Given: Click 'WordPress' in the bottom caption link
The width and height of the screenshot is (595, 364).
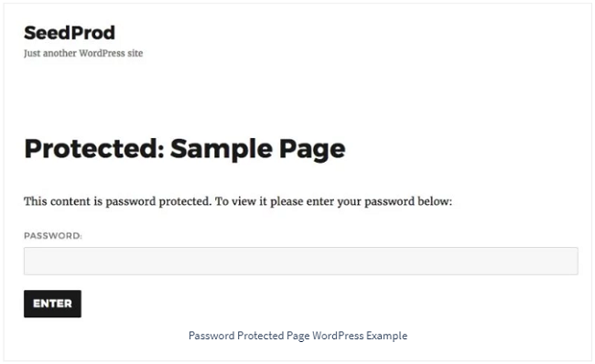Looking at the screenshot, I should [338, 336].
